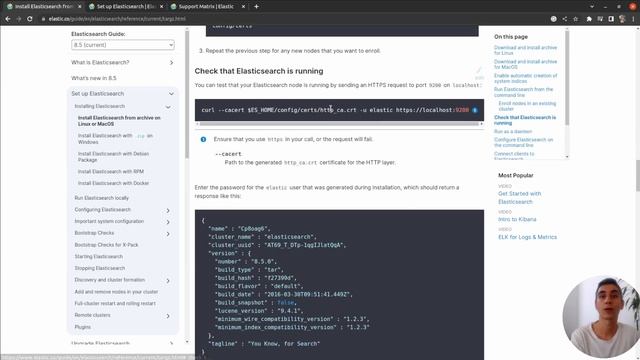Click the left navigation sidebar scrollbar
Viewport: 640px width, 360px height.
pos(187,94)
